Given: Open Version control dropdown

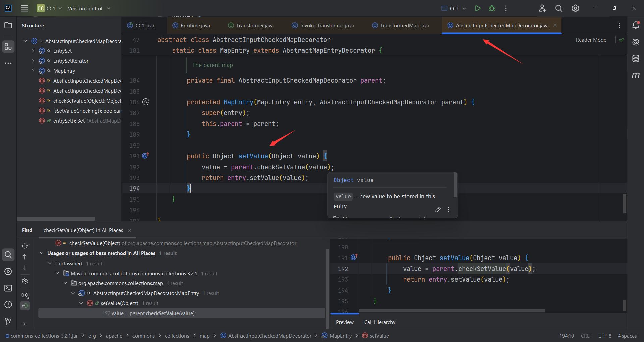Looking at the screenshot, I should tap(89, 8).
